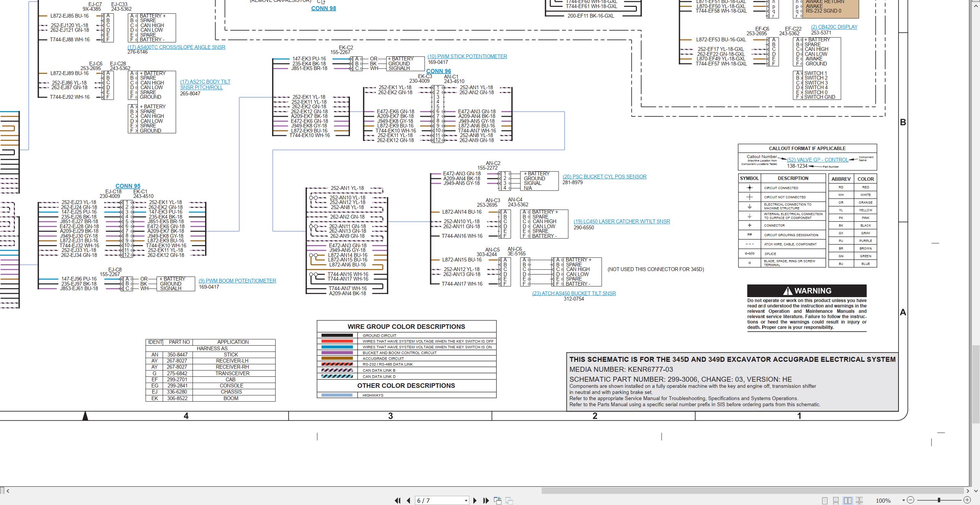
Task: Follow the CONN 96 link
Action: pyautogui.click(x=439, y=71)
